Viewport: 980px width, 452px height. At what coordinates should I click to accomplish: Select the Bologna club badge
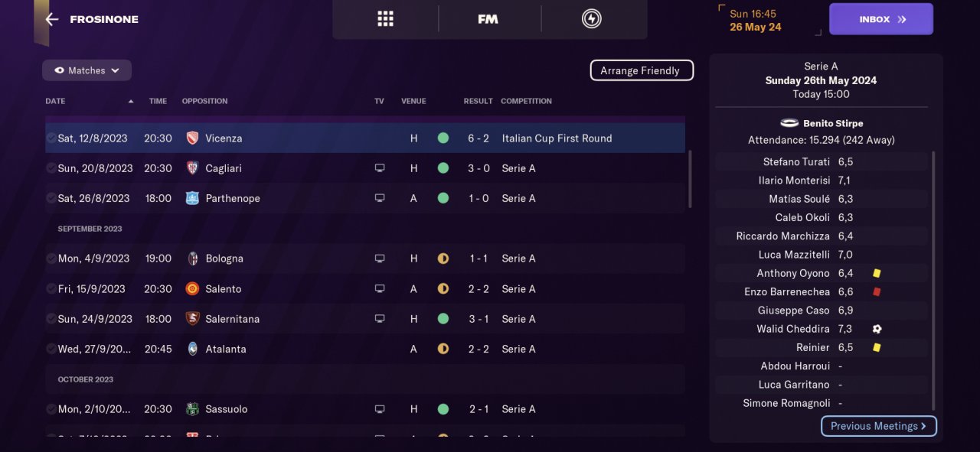click(x=192, y=259)
